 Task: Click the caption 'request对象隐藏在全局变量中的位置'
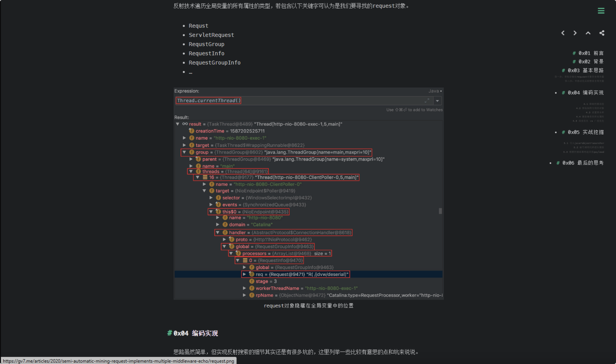308,305
